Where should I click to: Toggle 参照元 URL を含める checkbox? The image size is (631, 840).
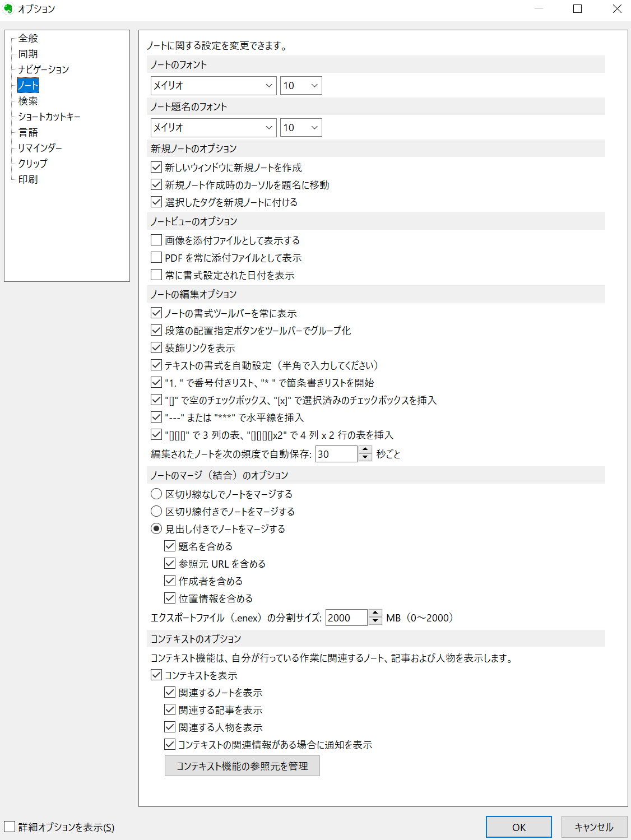pyautogui.click(x=170, y=563)
